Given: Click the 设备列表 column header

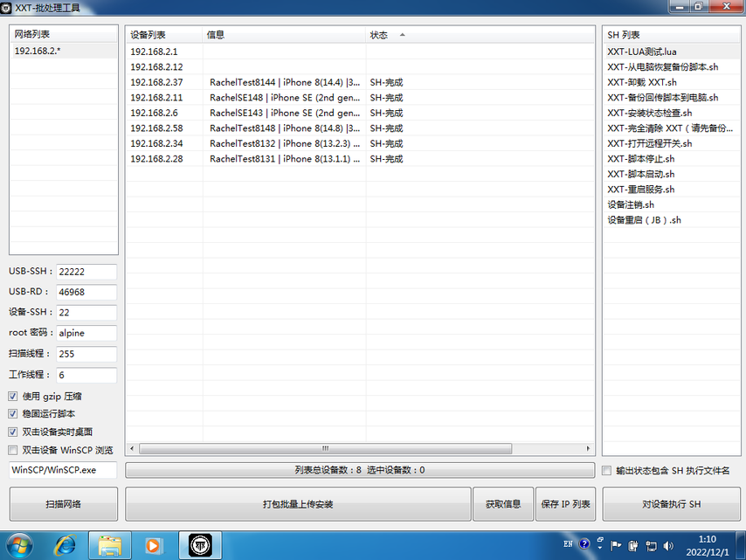Looking at the screenshot, I should tap(149, 35).
